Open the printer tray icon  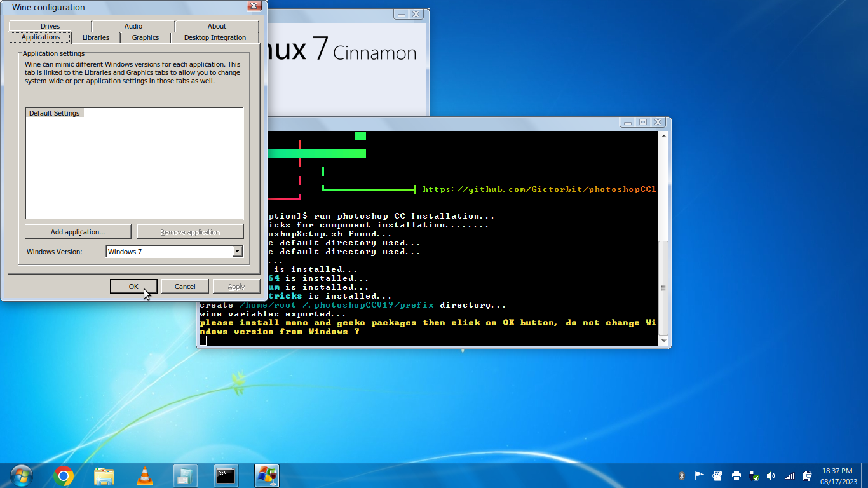[736, 475]
